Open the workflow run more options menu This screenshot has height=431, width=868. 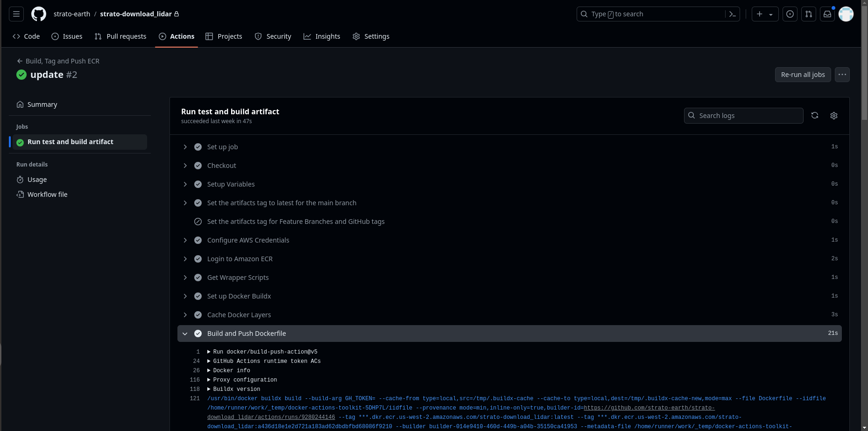(x=842, y=75)
